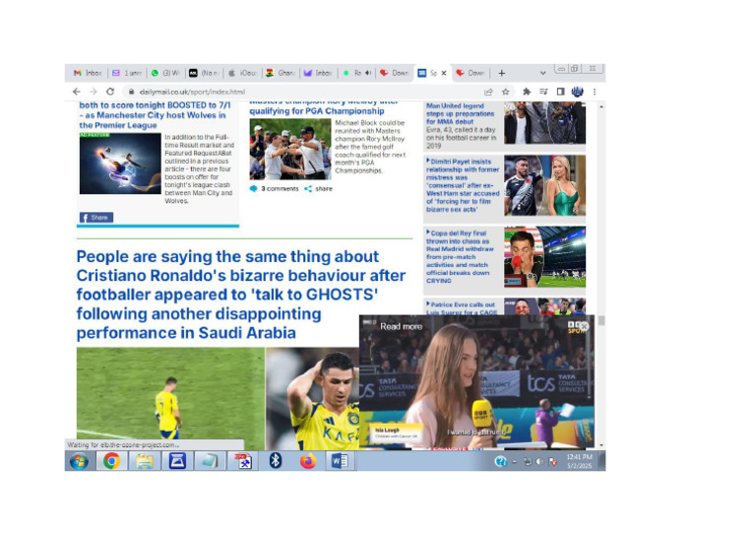Open the Cristiano Ronaldo GHOSTS headline
The image size is (756, 535).
click(x=241, y=295)
